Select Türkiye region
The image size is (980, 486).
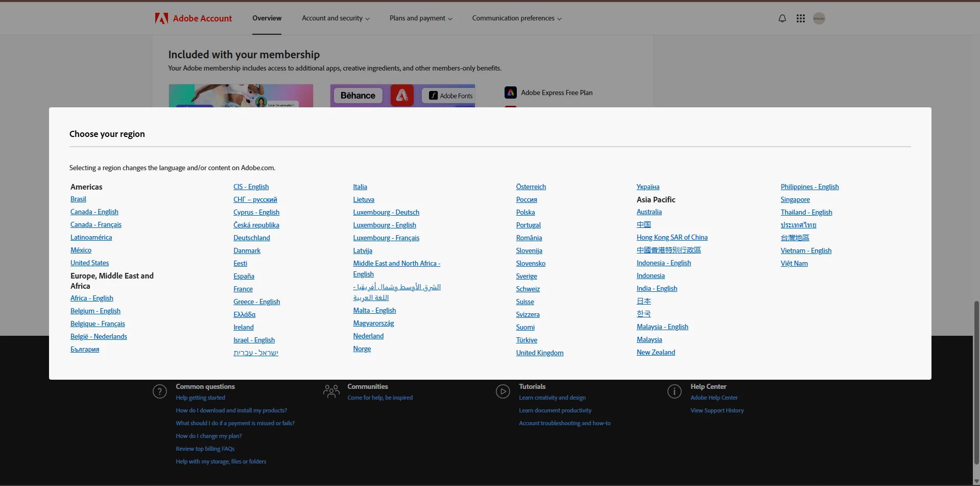527,340
